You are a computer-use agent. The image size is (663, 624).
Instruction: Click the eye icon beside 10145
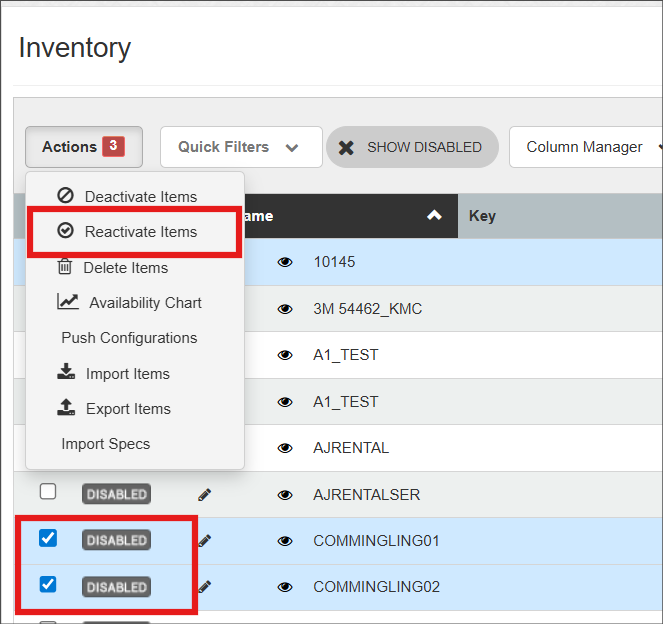tap(285, 262)
